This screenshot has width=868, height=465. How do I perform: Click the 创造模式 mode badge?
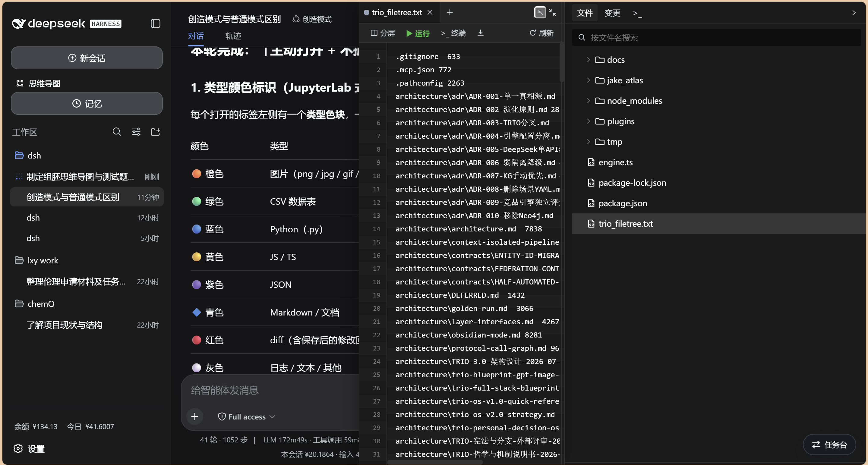(312, 19)
